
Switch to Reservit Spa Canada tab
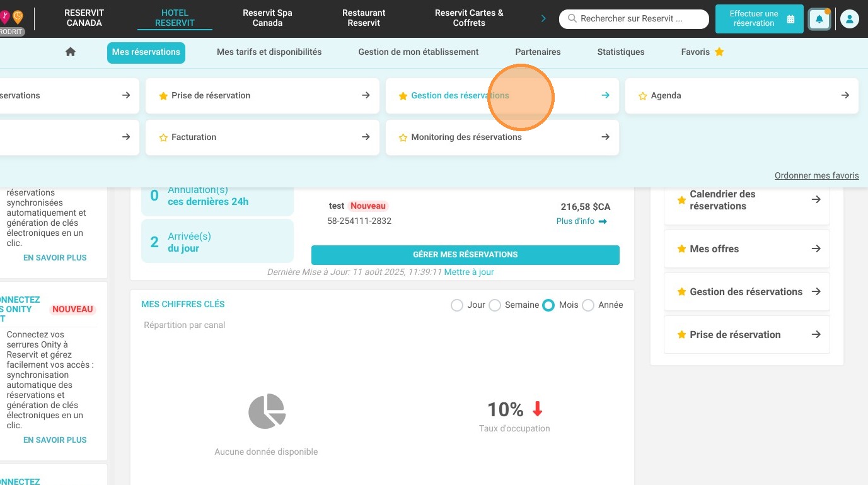pyautogui.click(x=267, y=18)
